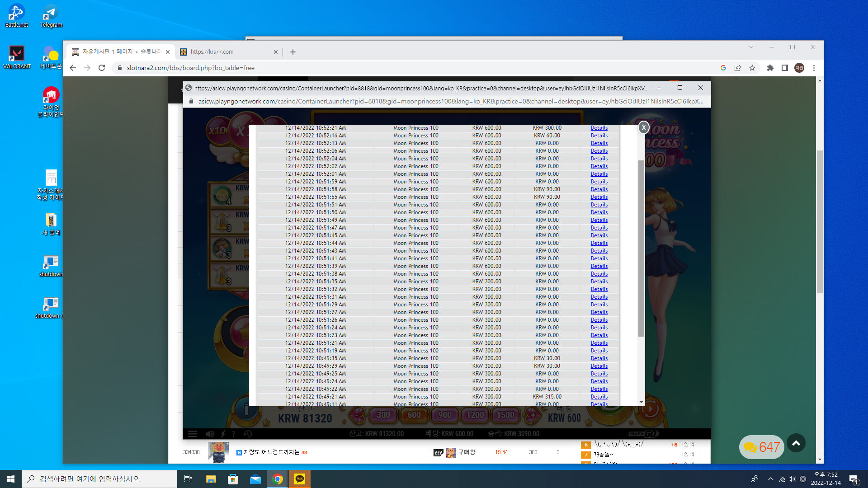868x488 pixels.
Task: Open Chrome profile avatar menu
Action: click(799, 68)
